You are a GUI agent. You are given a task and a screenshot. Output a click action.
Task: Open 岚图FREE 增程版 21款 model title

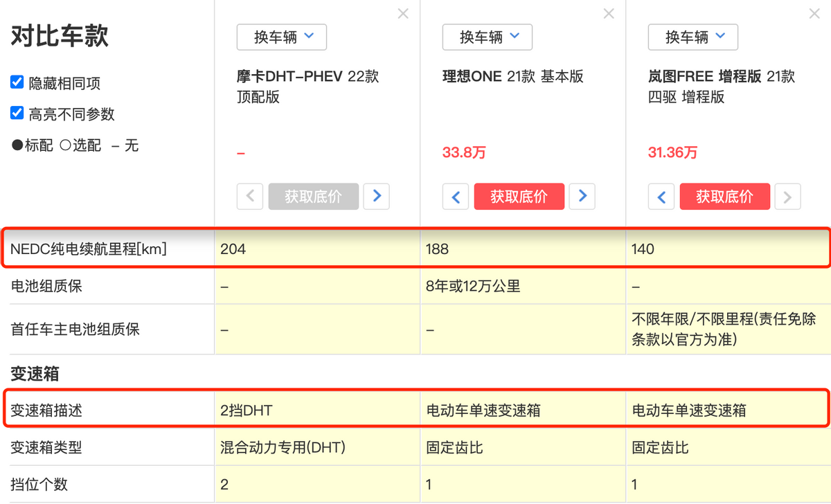coord(722,87)
